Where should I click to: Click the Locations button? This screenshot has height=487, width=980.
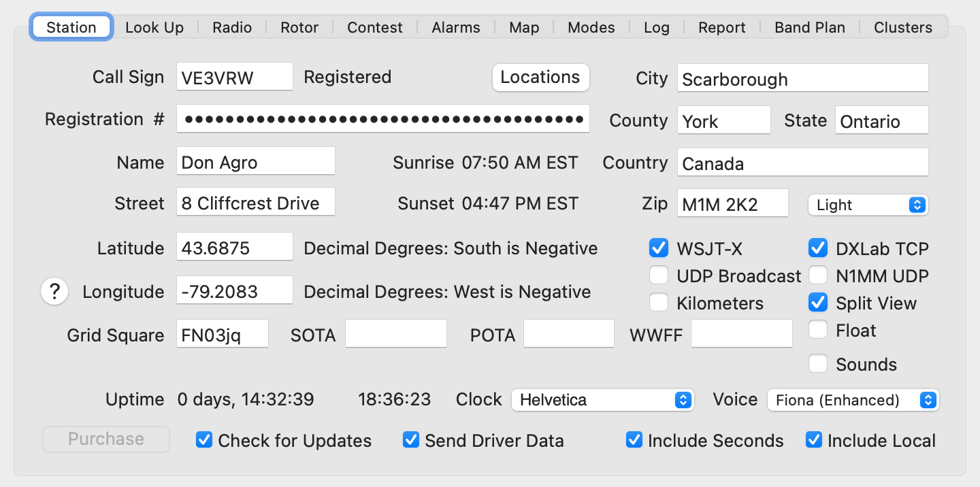point(540,78)
